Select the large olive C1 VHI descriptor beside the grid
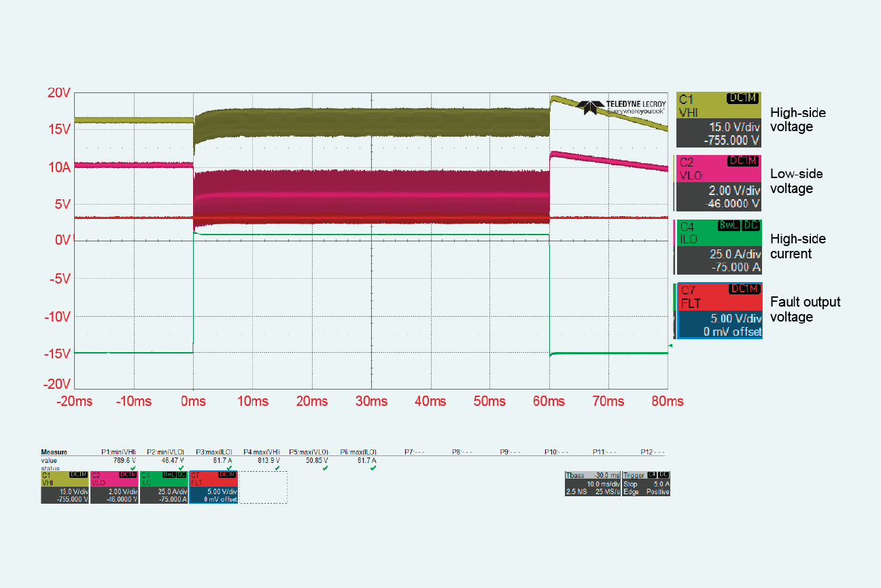Image resolution: width=881 pixels, height=588 pixels. click(x=719, y=120)
